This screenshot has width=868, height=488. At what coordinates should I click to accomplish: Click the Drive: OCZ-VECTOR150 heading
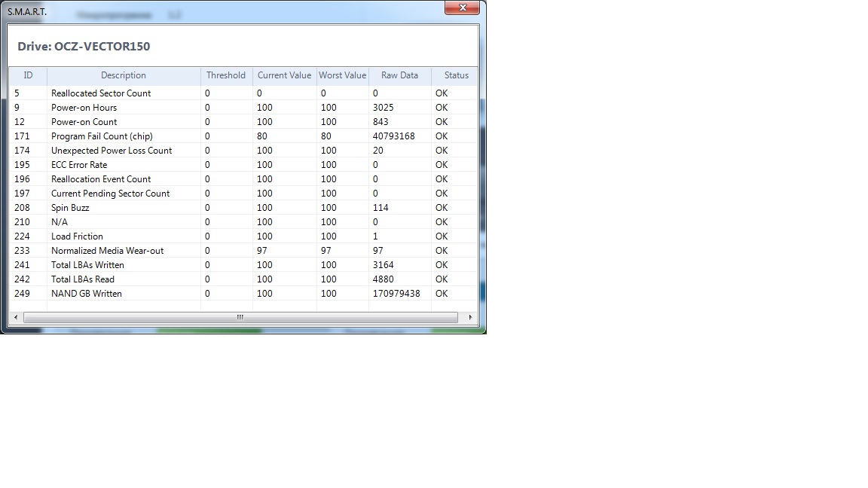[x=84, y=47]
